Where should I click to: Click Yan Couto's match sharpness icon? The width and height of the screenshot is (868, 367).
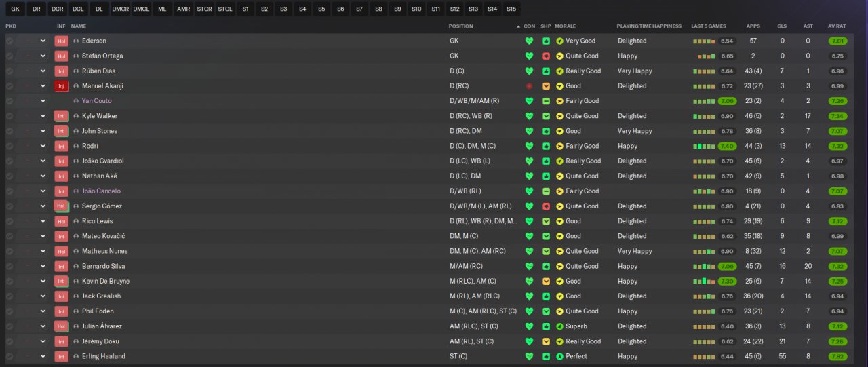click(x=546, y=101)
